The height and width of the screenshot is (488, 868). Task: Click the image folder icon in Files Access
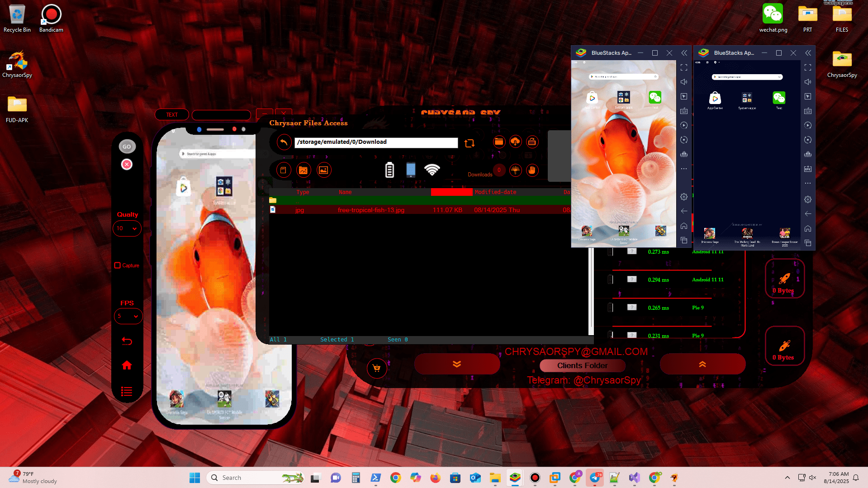(x=304, y=170)
